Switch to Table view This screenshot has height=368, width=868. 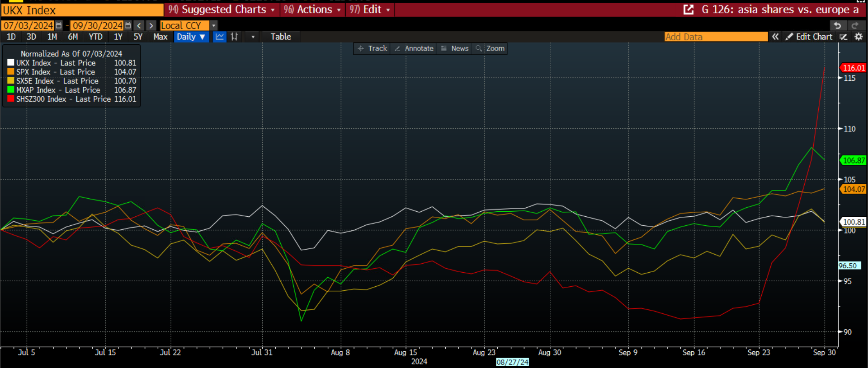point(281,37)
